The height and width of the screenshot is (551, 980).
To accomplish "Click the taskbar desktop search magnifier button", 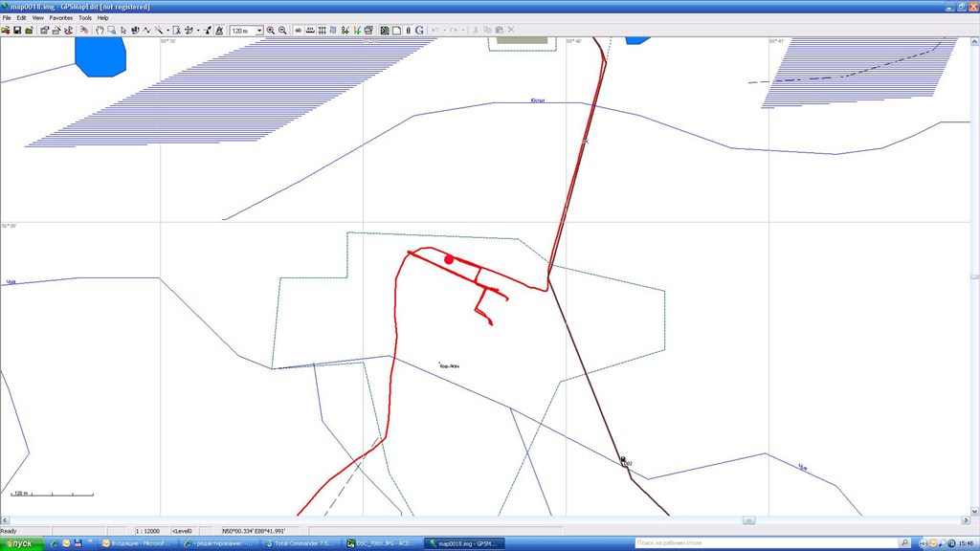I will (x=904, y=543).
